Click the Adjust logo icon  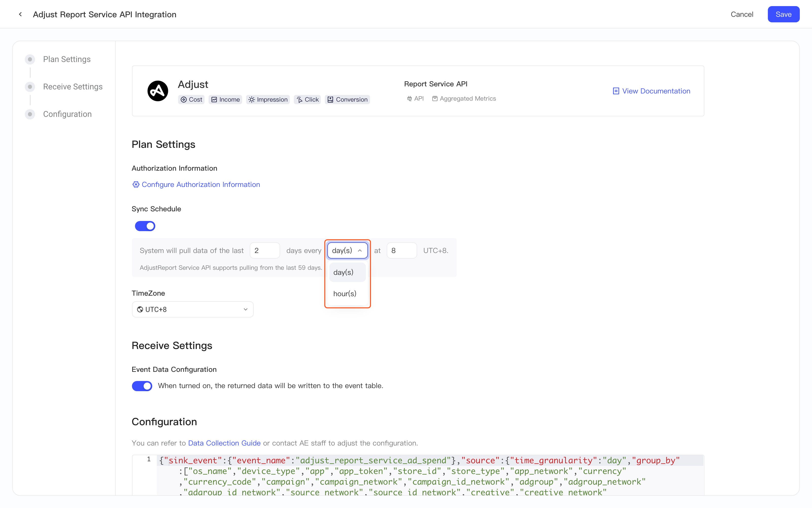point(158,91)
